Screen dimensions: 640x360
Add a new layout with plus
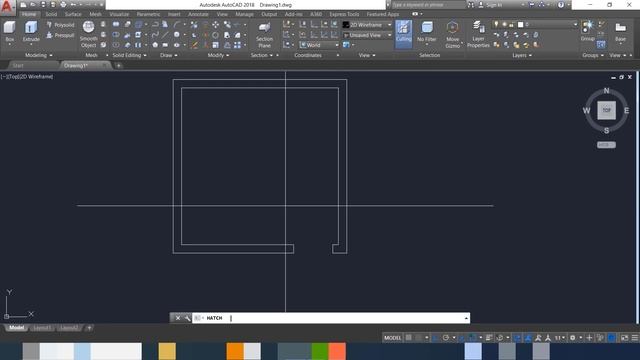click(x=89, y=328)
